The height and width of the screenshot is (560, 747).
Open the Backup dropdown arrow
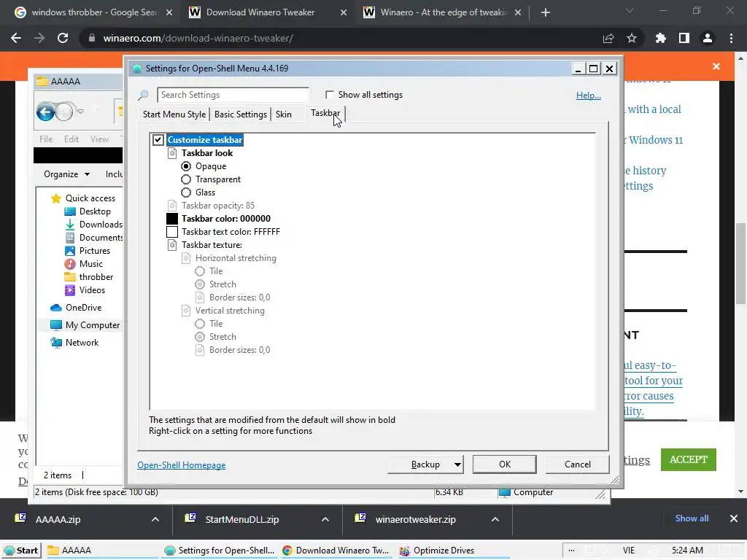click(457, 464)
